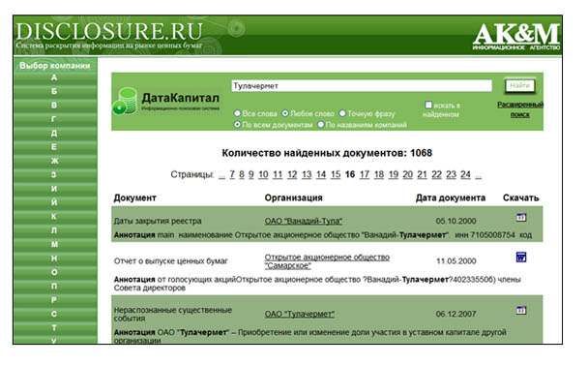Go to results page 18
588x365 pixels.
coord(379,174)
